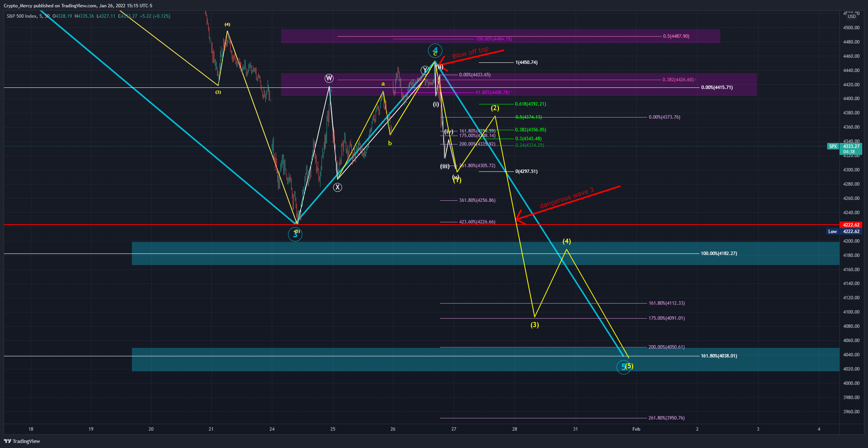Click the 261.80%(4305.72) Fibonacci label

(x=477, y=166)
